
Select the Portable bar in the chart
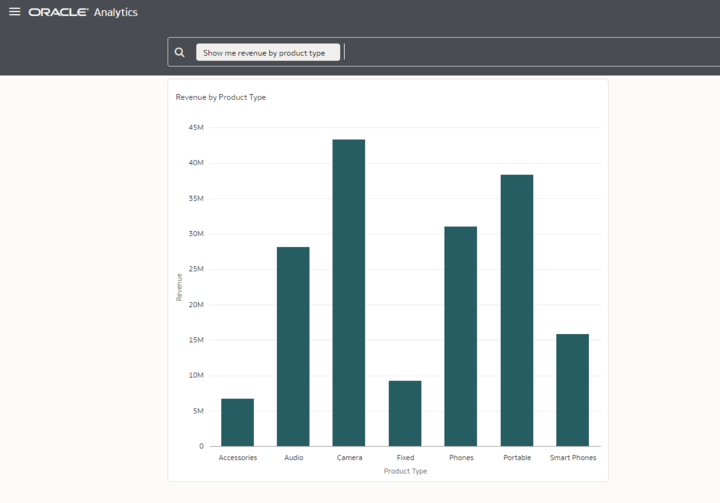click(x=517, y=310)
